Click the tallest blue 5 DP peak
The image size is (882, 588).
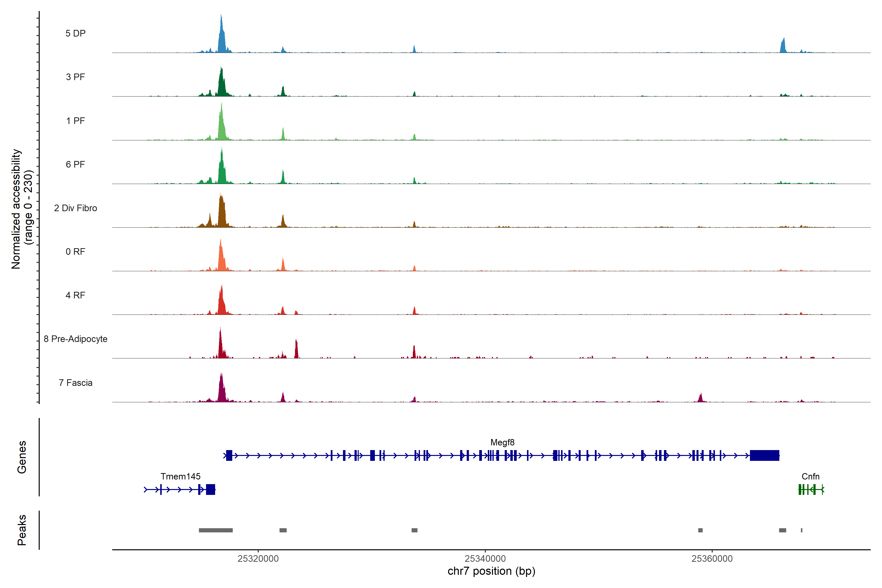(x=222, y=39)
